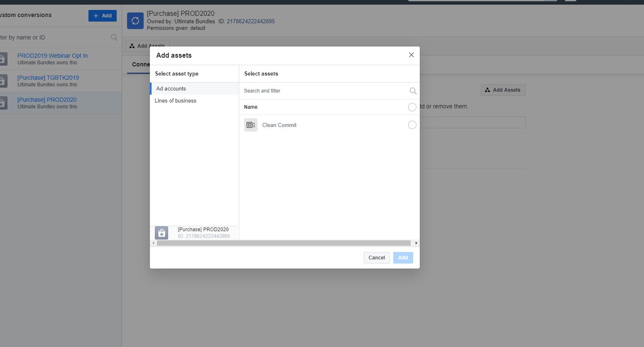This screenshot has height=347, width=644.
Task: Click the background field right of the dialog
Action: 473,122
